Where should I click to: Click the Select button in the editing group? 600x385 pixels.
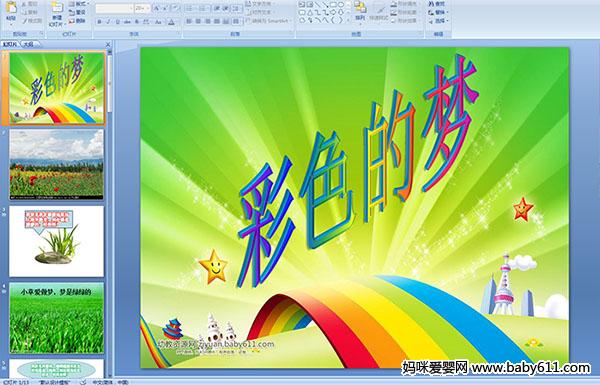[437, 21]
